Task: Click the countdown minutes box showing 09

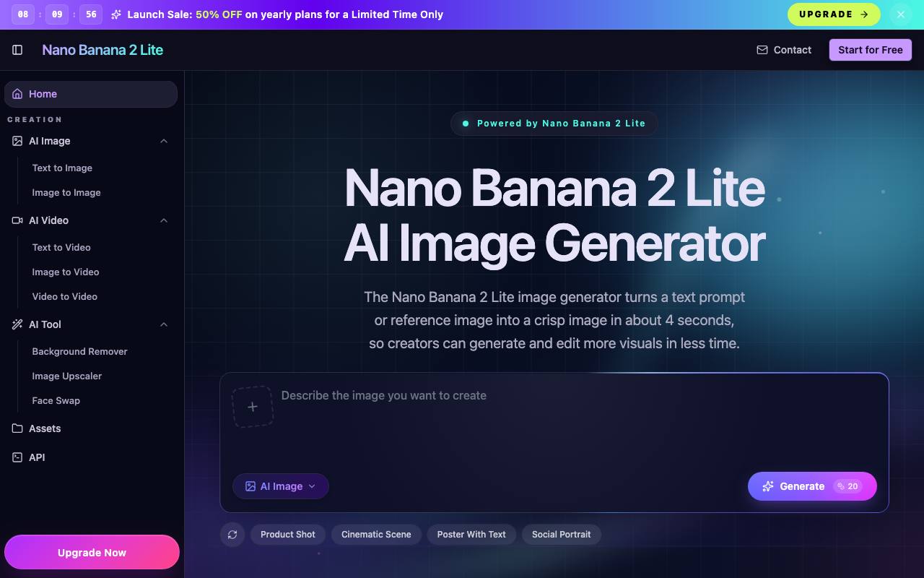Action: [x=57, y=14]
